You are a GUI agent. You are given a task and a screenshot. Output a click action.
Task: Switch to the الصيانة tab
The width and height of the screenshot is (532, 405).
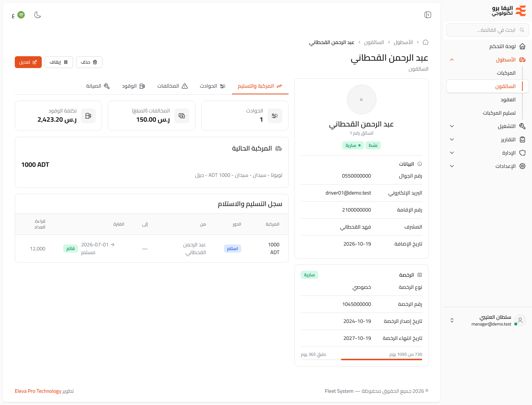point(98,86)
